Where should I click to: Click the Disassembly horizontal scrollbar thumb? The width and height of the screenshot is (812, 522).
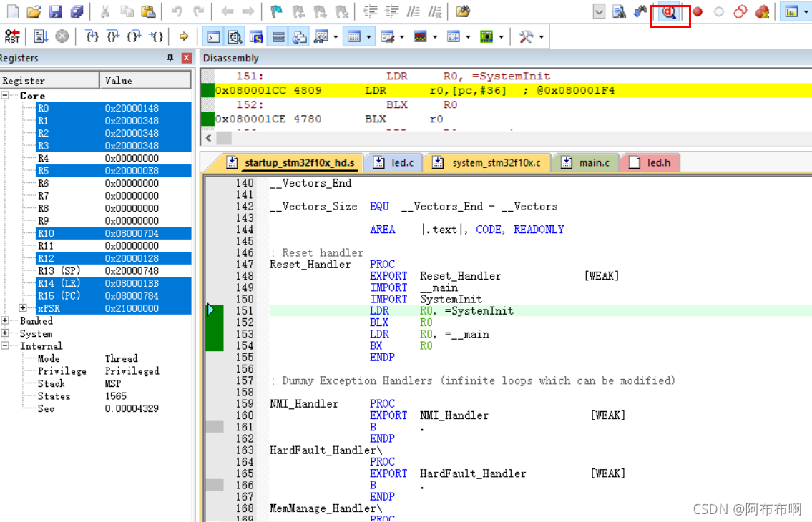224,138
